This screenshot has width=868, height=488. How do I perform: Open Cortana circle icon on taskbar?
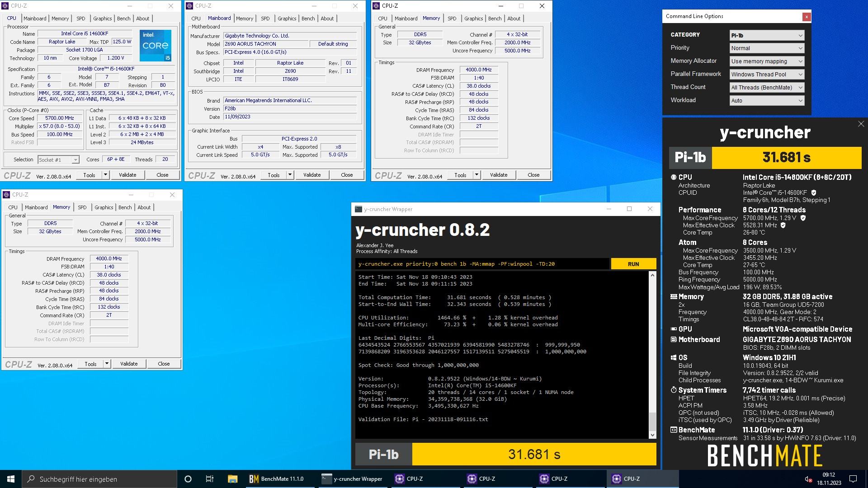(x=188, y=479)
